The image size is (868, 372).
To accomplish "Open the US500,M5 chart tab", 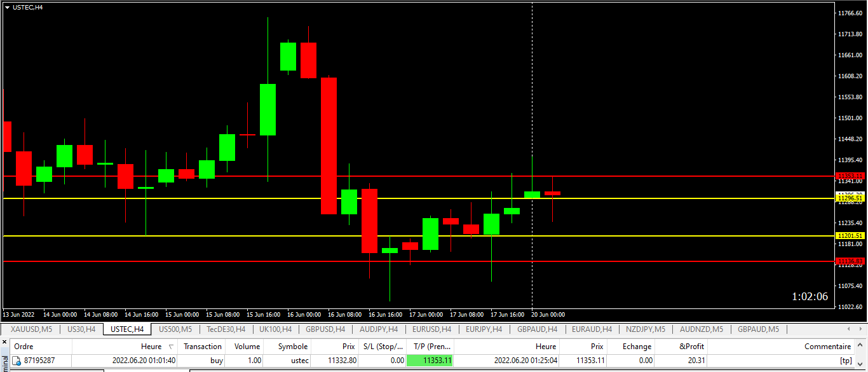I will pyautogui.click(x=175, y=329).
